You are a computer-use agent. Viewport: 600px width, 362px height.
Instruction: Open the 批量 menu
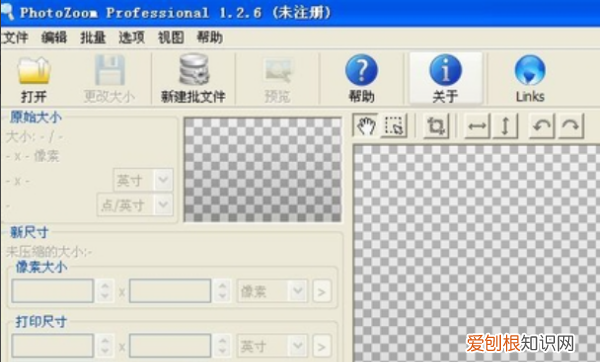(x=93, y=38)
